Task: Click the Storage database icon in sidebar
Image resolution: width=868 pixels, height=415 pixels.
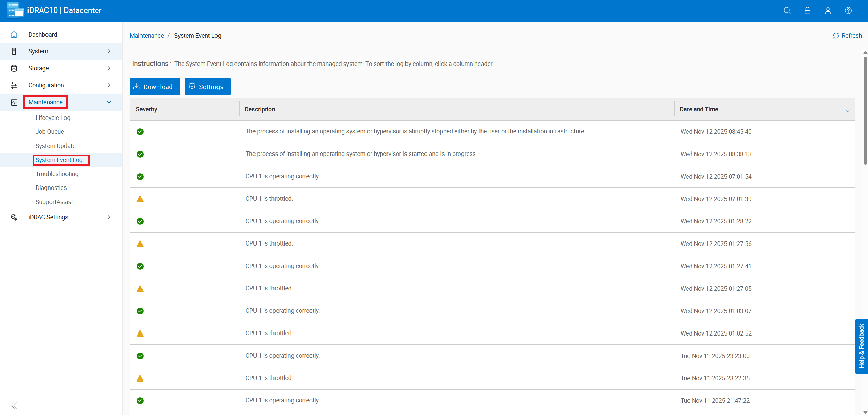Action: pos(14,68)
